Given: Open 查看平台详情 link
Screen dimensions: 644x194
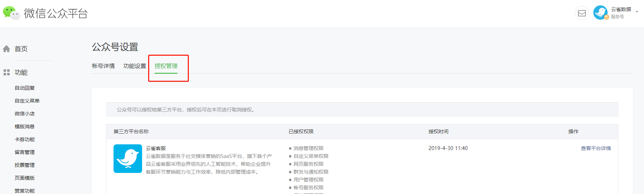Looking at the screenshot, I should pos(595,148).
